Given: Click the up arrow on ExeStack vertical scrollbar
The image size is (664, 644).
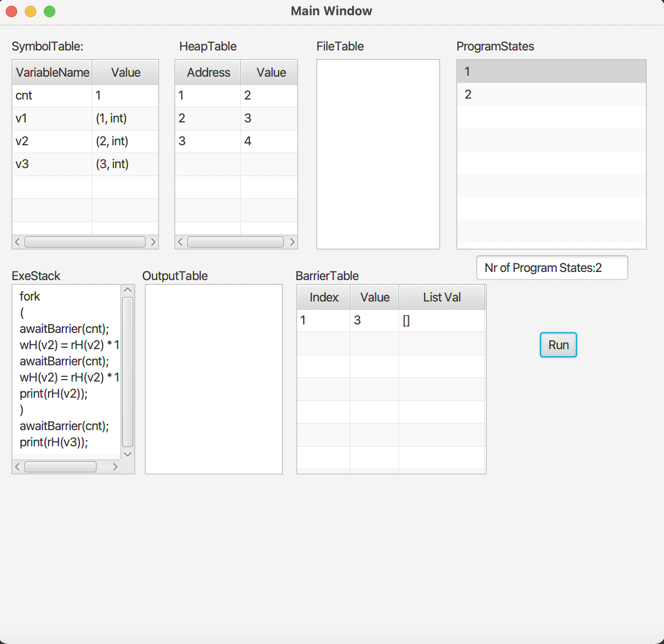Looking at the screenshot, I should tap(128, 289).
